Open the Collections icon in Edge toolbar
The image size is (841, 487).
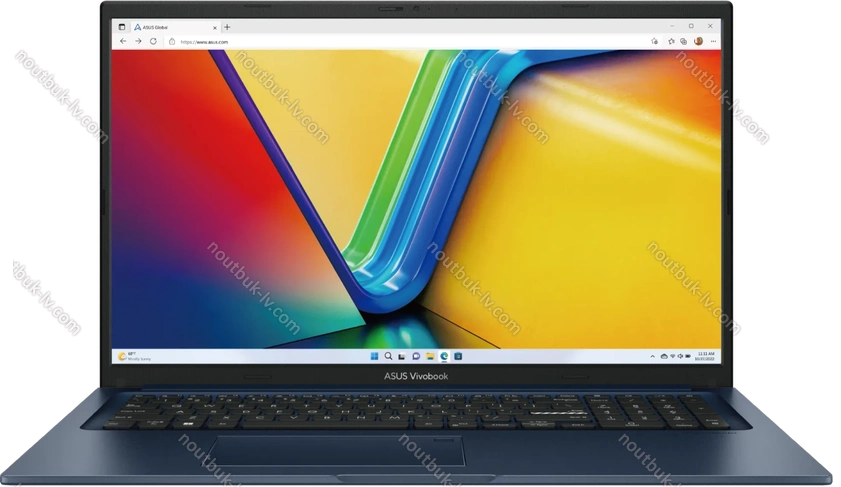click(x=683, y=41)
